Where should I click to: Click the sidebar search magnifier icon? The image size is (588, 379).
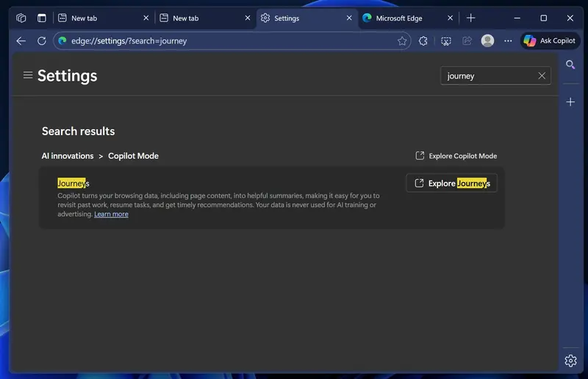[570, 65]
